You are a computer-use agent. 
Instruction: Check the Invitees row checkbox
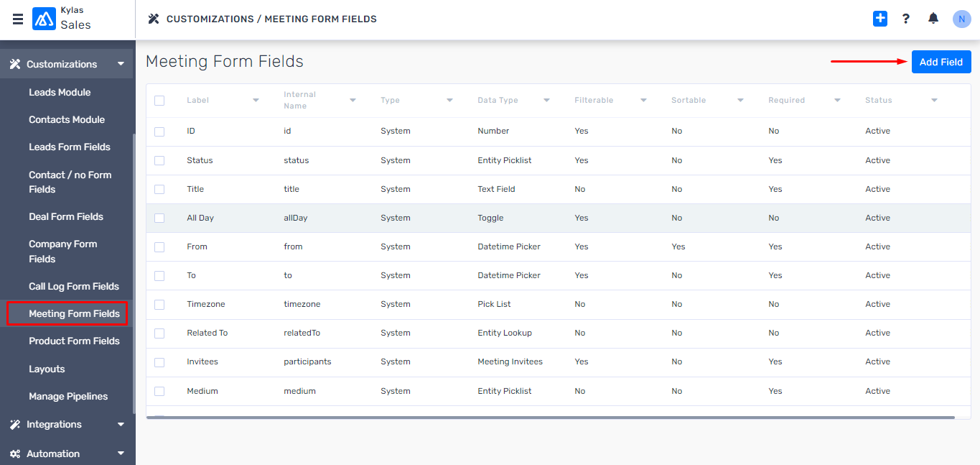click(159, 362)
